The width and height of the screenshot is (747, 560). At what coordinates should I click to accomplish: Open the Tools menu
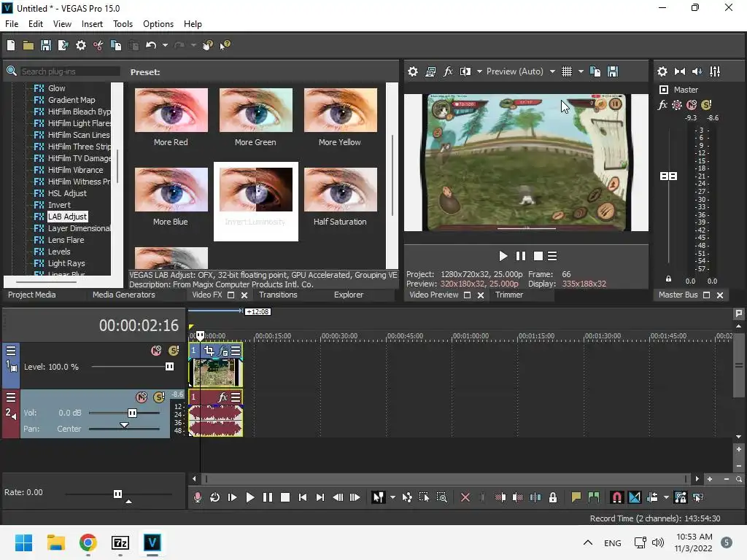coord(123,24)
